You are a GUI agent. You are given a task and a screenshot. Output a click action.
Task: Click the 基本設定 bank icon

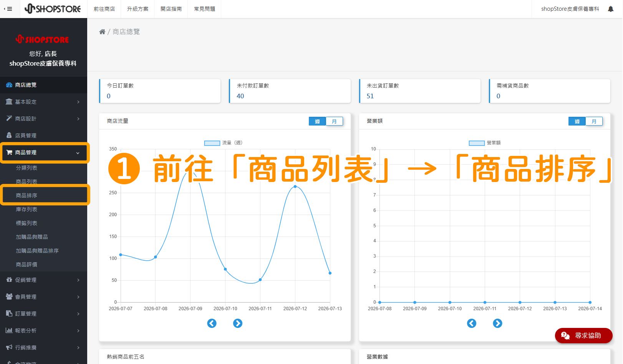[x=9, y=102]
